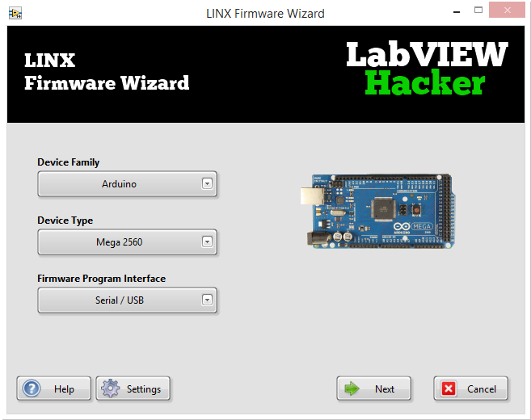Open the Device Family dropdown arrow
This screenshot has height=420, width=531.
pyautogui.click(x=207, y=184)
